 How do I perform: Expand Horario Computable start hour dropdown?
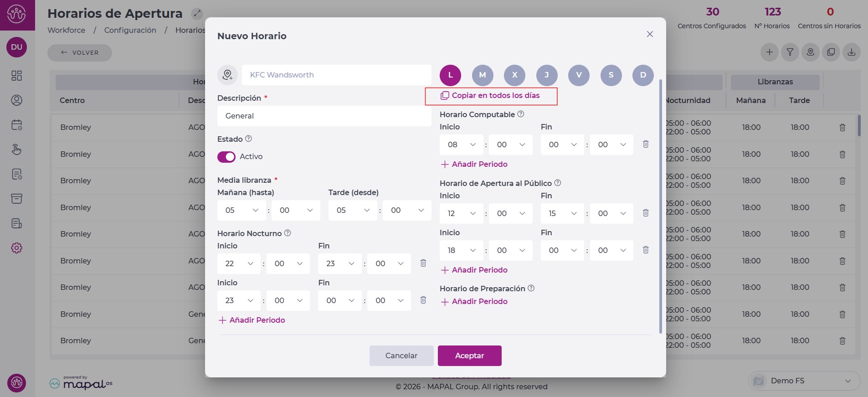pos(461,145)
